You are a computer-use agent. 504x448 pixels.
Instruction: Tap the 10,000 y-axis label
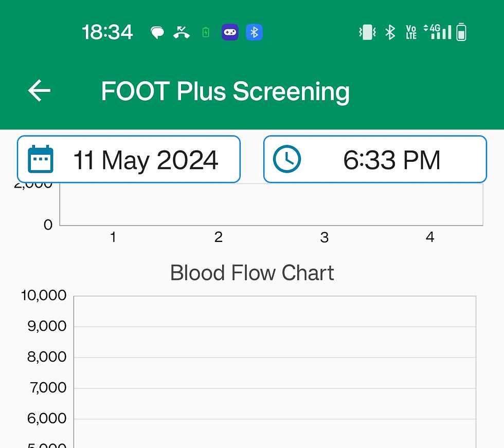tap(44, 295)
